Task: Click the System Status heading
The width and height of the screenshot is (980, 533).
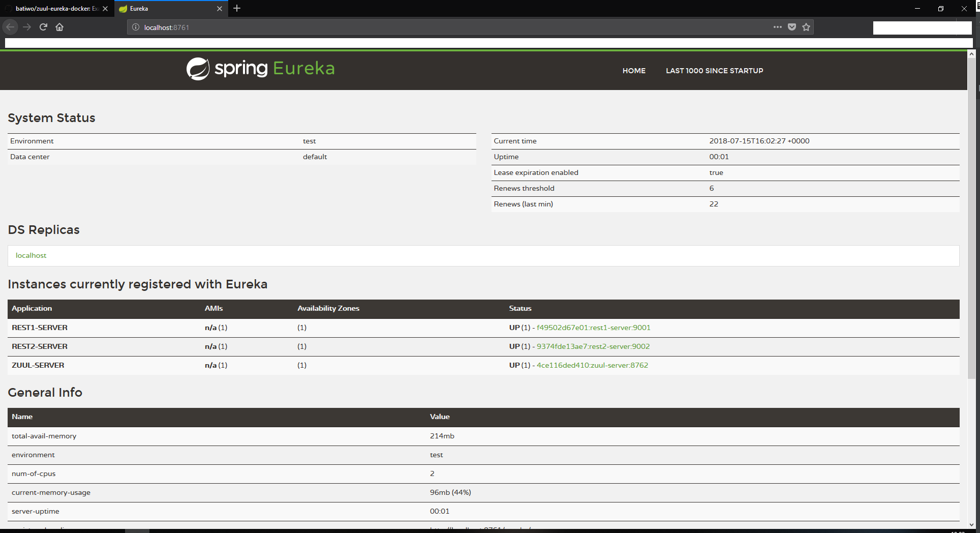Action: [x=51, y=118]
